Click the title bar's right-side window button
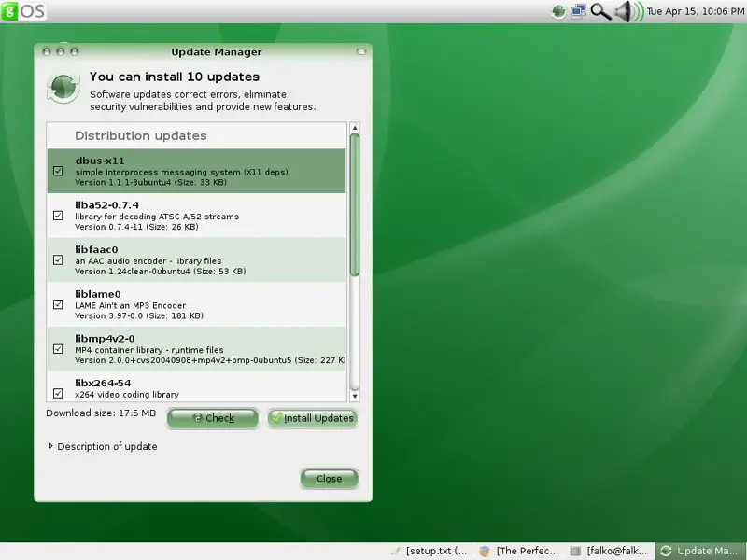 (361, 51)
